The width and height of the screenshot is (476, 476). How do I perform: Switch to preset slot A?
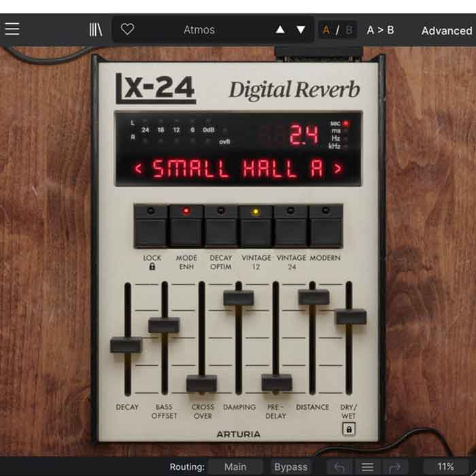326,30
